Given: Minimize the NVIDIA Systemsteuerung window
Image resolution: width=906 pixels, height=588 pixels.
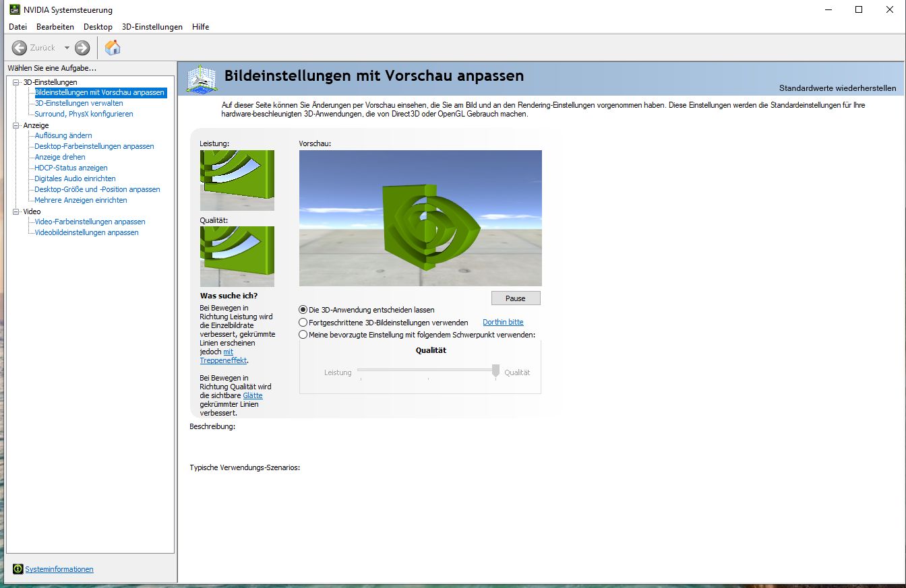Looking at the screenshot, I should coord(828,9).
